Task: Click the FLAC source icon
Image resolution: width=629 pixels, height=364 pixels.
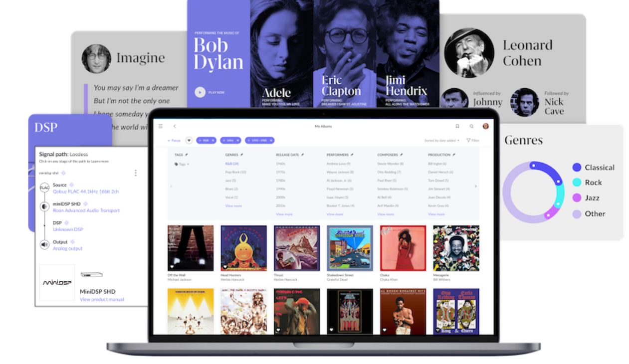Action: coord(44,188)
